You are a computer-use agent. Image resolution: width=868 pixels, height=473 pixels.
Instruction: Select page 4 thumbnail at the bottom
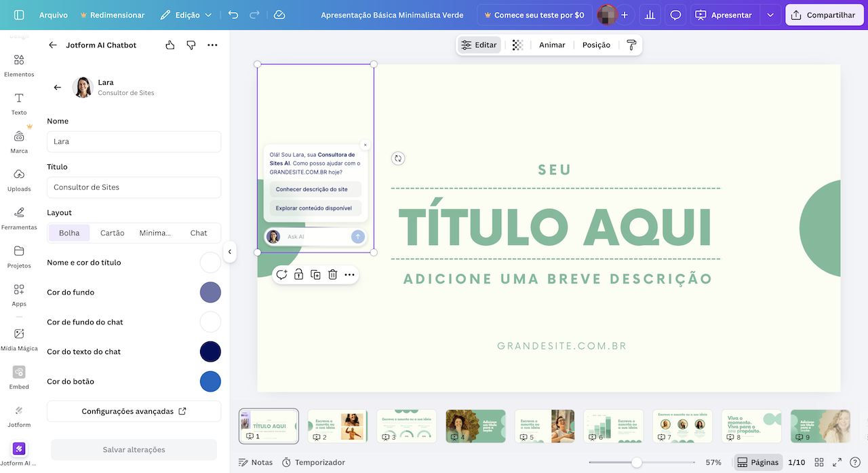tap(475, 425)
